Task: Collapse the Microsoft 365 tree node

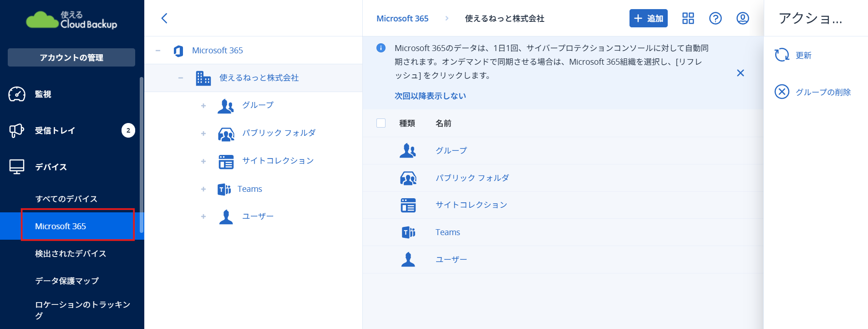Action: pyautogui.click(x=158, y=51)
